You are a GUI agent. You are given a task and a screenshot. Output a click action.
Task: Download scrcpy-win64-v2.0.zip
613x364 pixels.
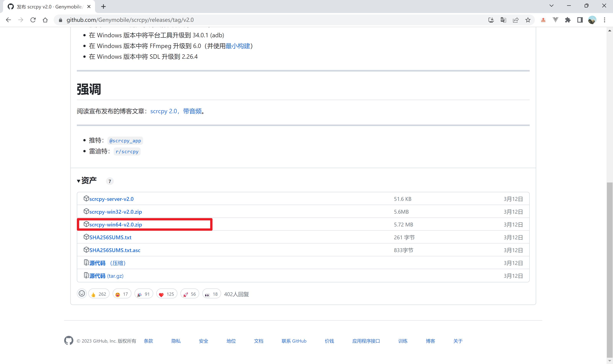[x=116, y=224]
